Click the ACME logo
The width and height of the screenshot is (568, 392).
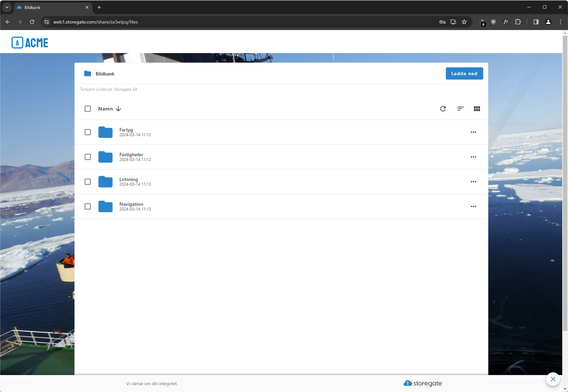pyautogui.click(x=30, y=43)
